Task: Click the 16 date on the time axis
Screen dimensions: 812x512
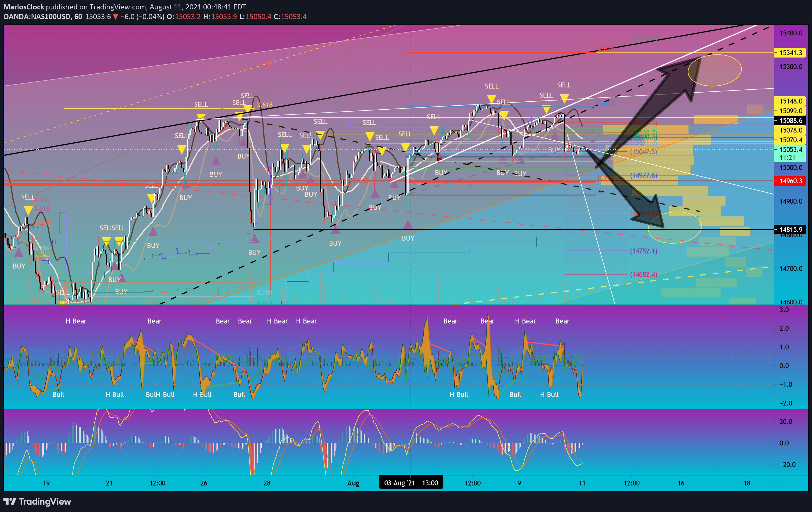Action: 681,483
